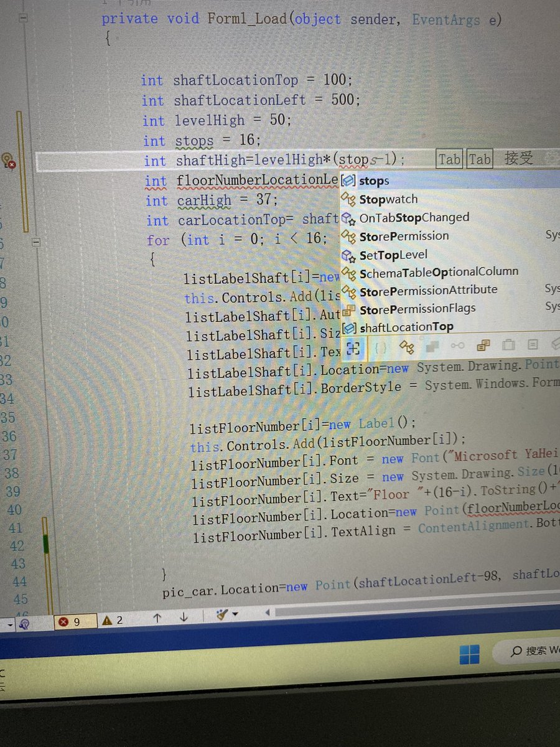Toggle the briefcase filter icon in IntelliSense

[x=508, y=344]
